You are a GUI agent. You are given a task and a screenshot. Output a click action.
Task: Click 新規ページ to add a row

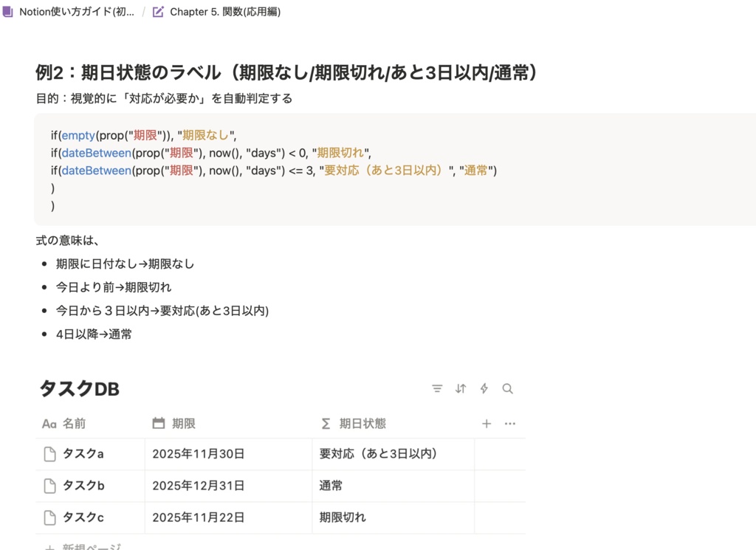[85, 546]
